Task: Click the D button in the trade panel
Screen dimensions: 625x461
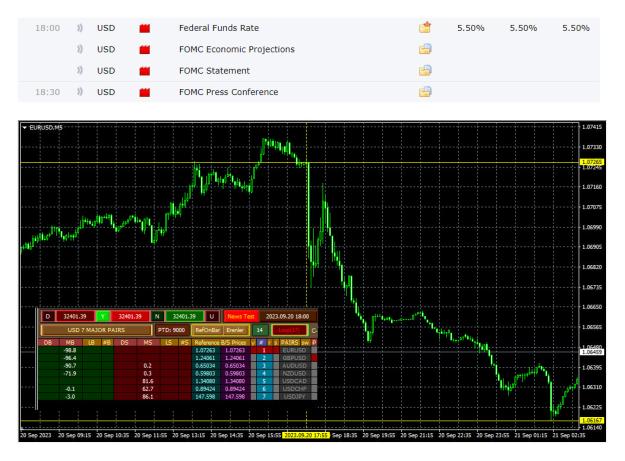Action: (48, 316)
